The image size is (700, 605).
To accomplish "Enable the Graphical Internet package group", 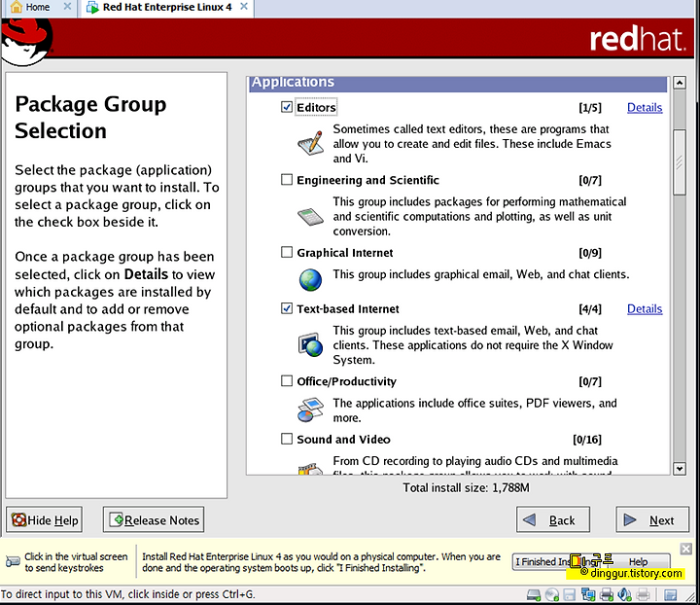I will pyautogui.click(x=287, y=252).
